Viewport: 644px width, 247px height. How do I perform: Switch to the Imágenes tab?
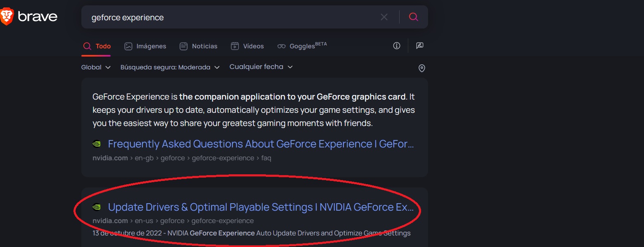pos(145,46)
